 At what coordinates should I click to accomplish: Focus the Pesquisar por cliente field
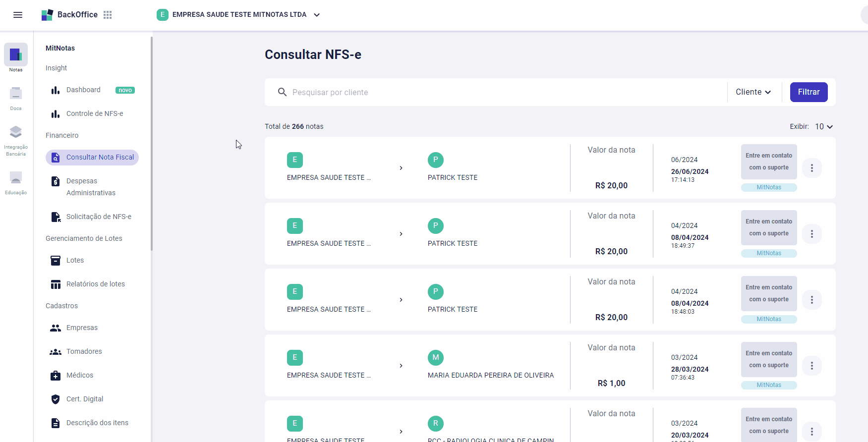[506, 92]
